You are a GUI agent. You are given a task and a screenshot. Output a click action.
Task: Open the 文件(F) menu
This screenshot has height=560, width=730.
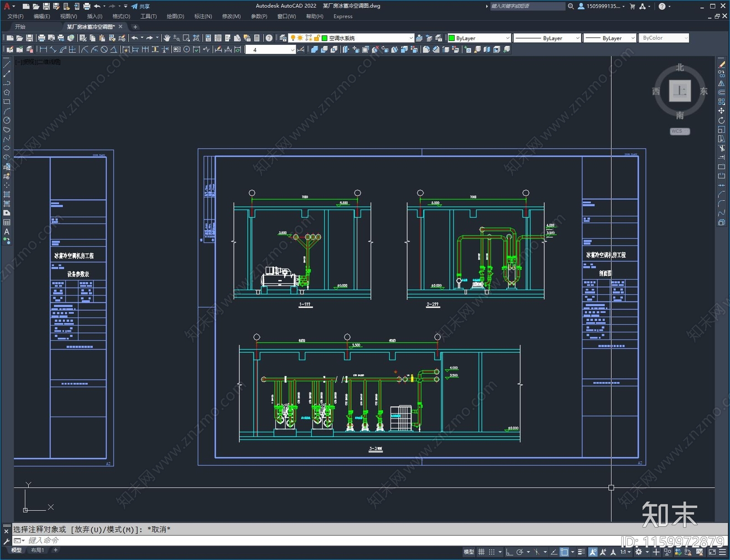tap(16, 16)
